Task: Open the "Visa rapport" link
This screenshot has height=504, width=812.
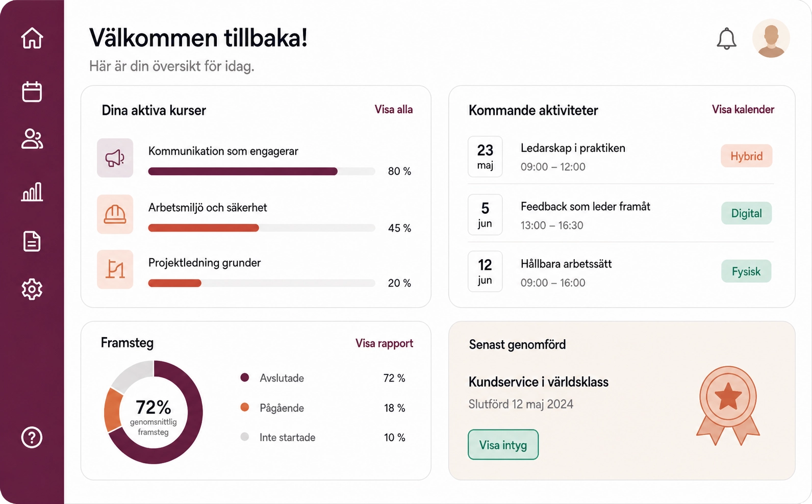Action: tap(384, 343)
